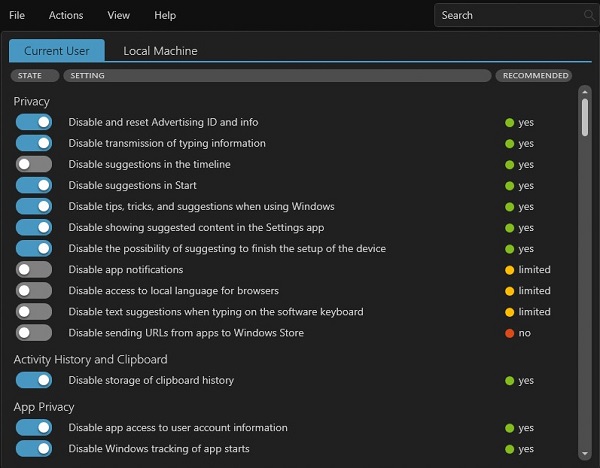The image size is (600, 468).
Task: Click yellow dot for software keyboard row
Action: pyautogui.click(x=509, y=312)
